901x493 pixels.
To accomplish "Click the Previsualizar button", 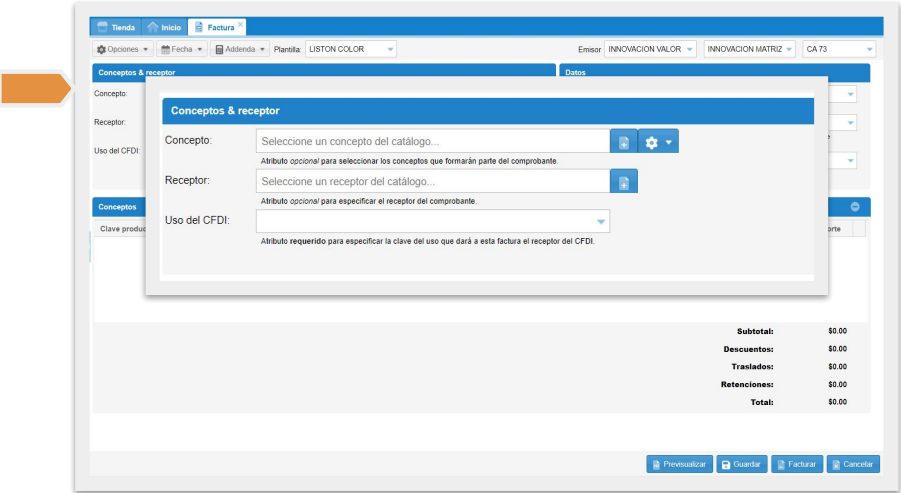I will tap(679, 464).
